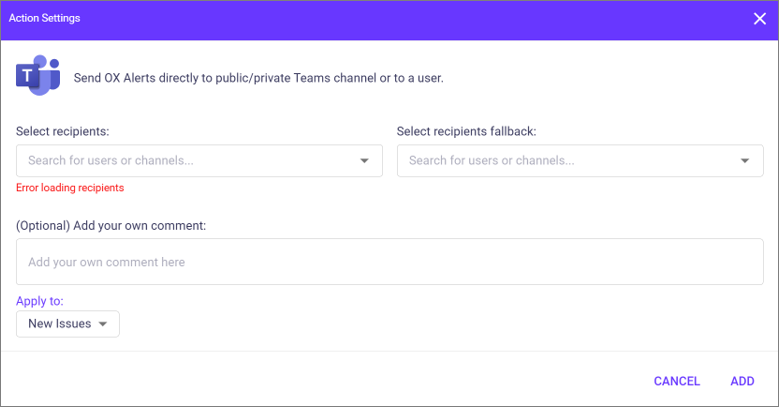Focus the Select recipients search field
779x407 pixels.
tap(199, 161)
